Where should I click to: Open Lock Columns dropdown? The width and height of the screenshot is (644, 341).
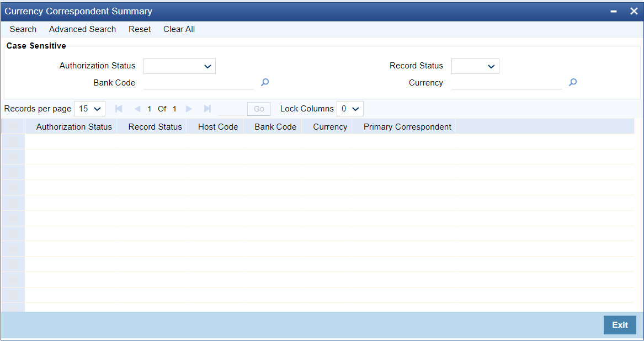click(350, 109)
